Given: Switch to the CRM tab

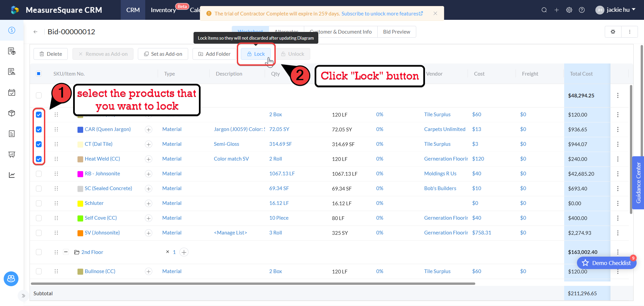Looking at the screenshot, I should [x=133, y=10].
